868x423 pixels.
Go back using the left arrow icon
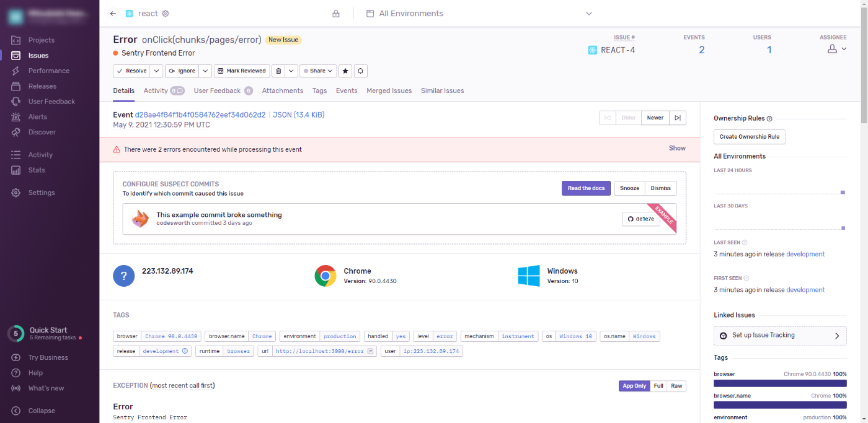(x=113, y=14)
